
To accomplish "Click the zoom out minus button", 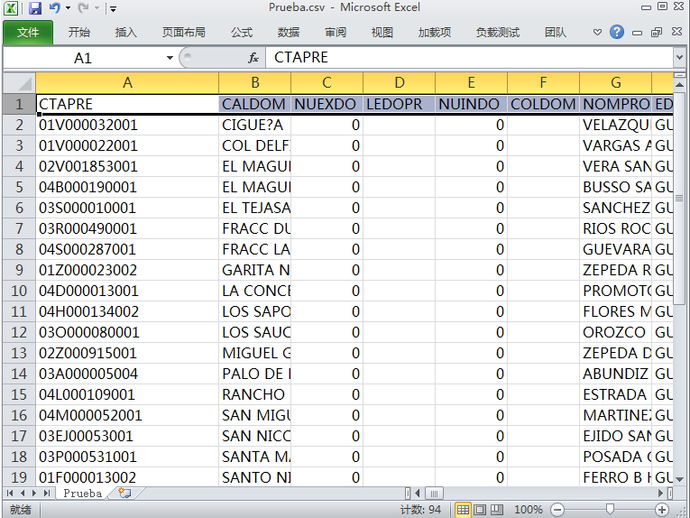I will coord(558,510).
